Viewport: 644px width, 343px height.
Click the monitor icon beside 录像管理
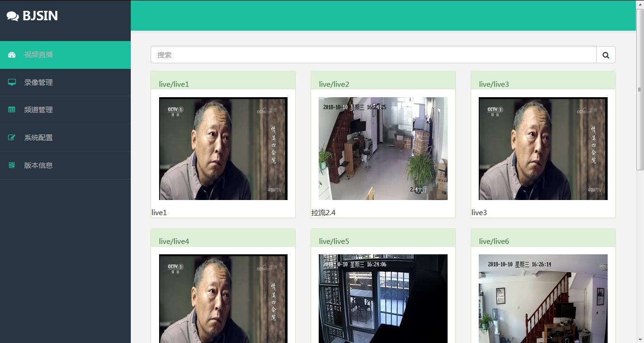(12, 83)
